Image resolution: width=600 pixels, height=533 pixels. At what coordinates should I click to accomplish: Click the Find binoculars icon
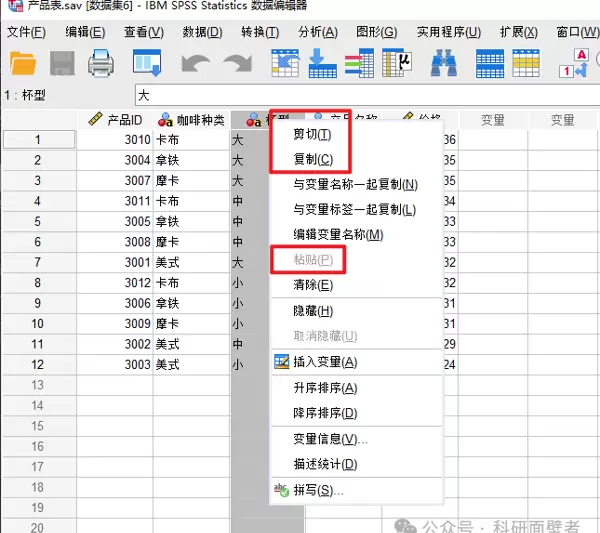pos(443,64)
